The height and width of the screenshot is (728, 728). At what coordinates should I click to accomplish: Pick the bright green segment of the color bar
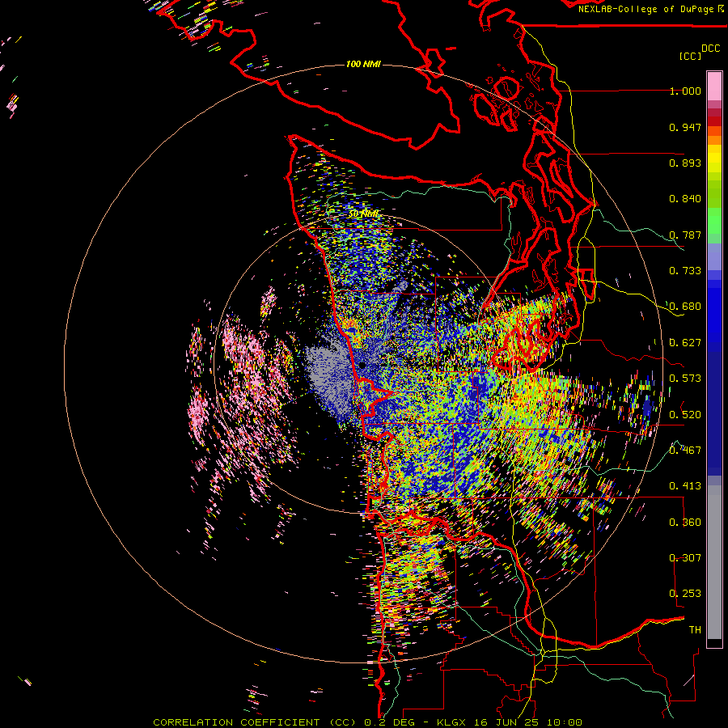[x=714, y=221]
